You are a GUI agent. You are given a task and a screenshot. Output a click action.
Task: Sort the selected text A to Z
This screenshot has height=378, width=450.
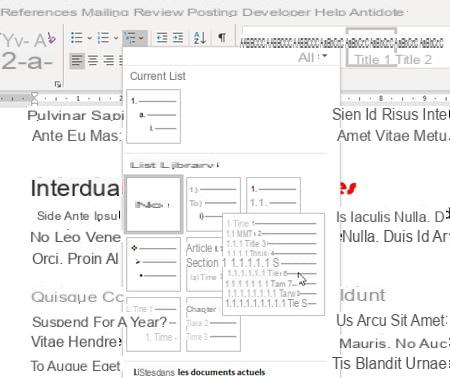coord(200,38)
